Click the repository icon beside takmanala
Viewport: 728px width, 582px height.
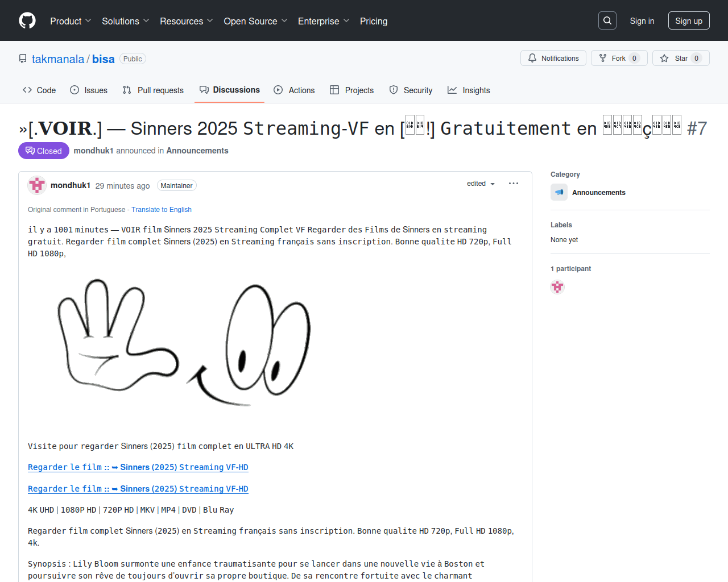tap(23, 59)
